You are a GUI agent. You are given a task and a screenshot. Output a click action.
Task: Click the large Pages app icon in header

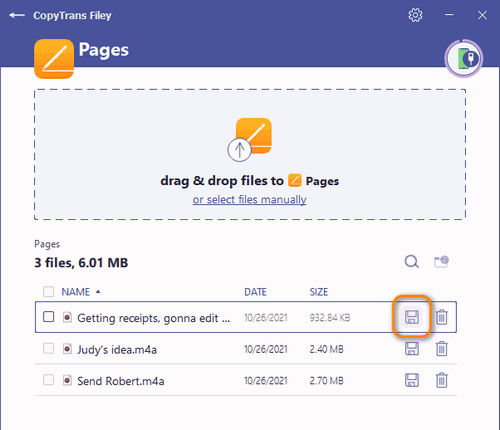[x=54, y=59]
